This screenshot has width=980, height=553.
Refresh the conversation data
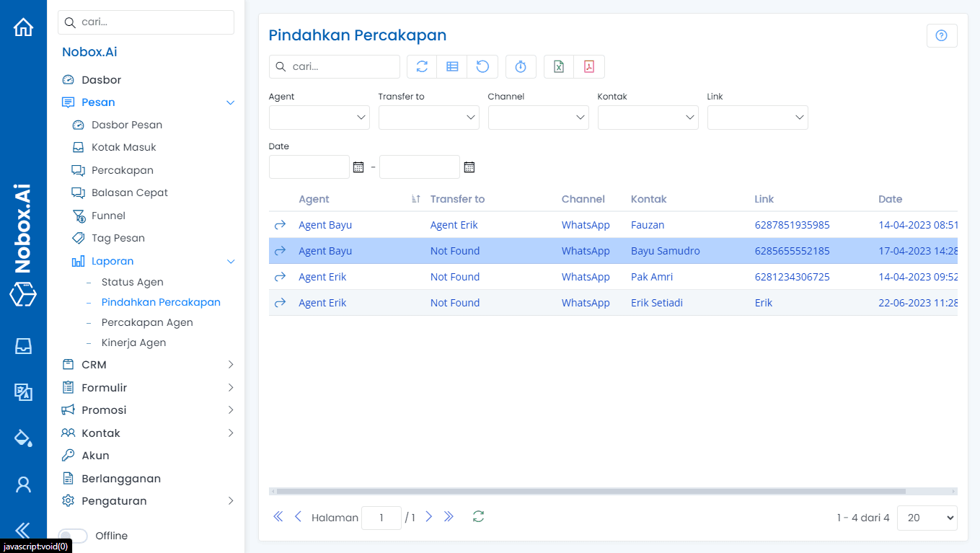pos(422,66)
